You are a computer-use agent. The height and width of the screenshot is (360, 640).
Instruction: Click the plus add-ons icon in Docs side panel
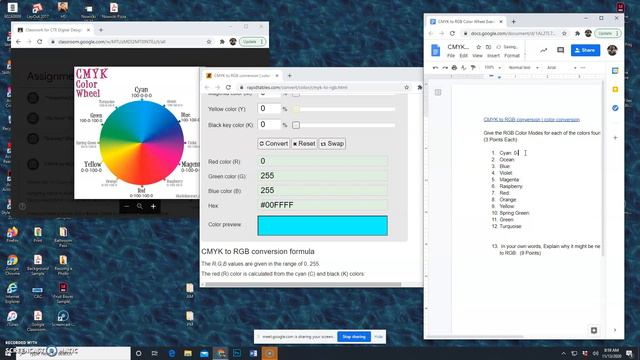615,138
